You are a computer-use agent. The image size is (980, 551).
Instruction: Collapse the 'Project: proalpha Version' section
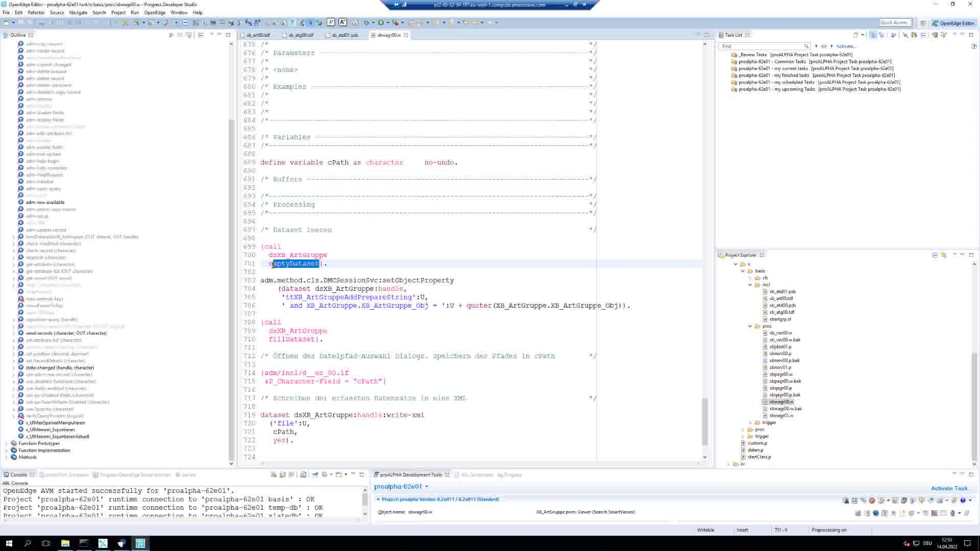[x=378, y=499]
